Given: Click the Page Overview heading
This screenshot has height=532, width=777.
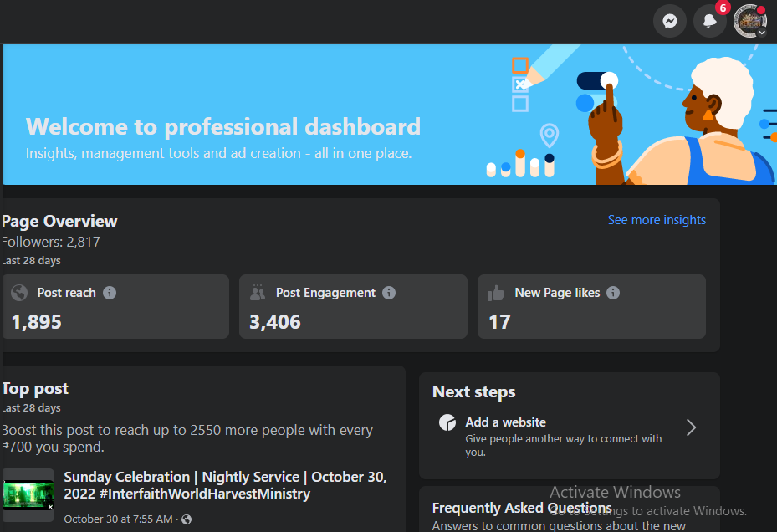Looking at the screenshot, I should (59, 221).
